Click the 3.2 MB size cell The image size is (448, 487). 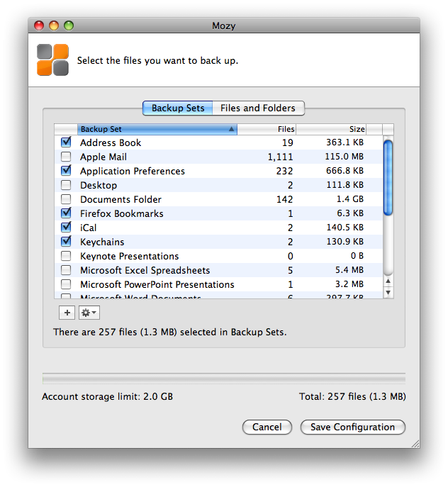(349, 284)
